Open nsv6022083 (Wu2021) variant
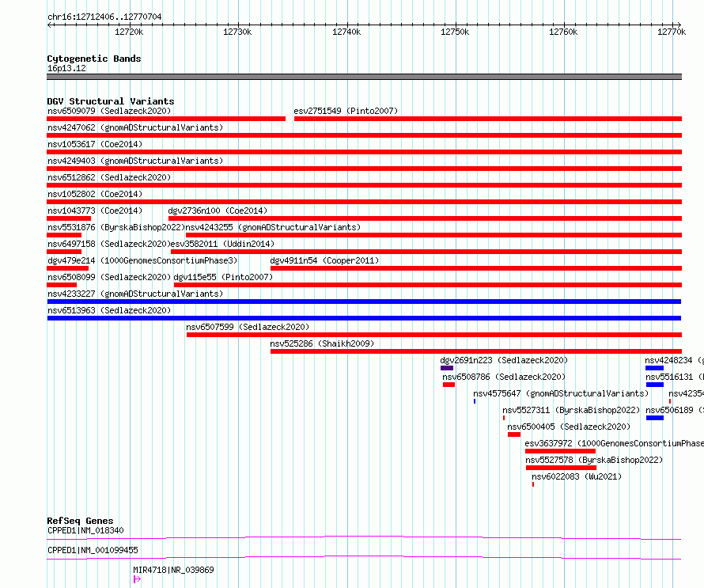The image size is (704, 588). click(577, 476)
